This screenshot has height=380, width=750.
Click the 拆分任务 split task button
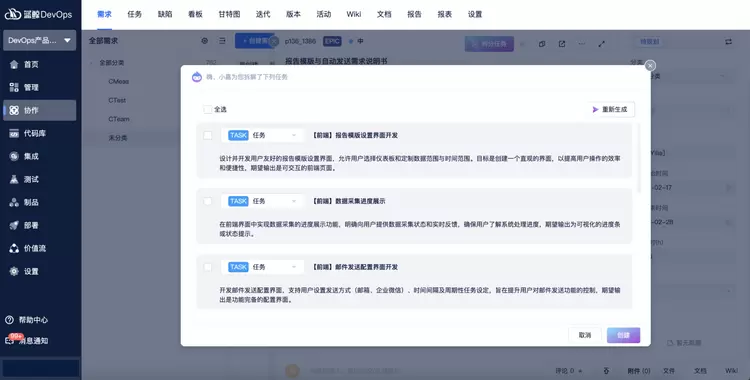click(x=489, y=44)
